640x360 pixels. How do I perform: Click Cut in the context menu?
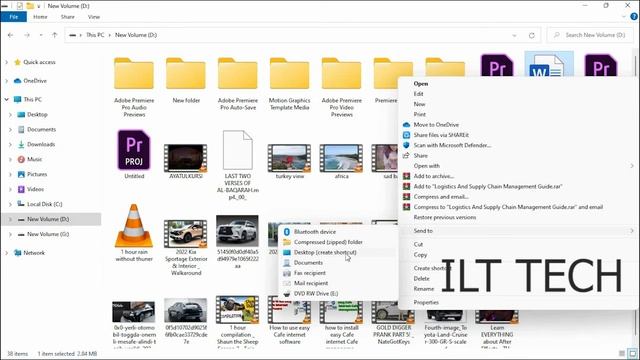[x=418, y=244]
